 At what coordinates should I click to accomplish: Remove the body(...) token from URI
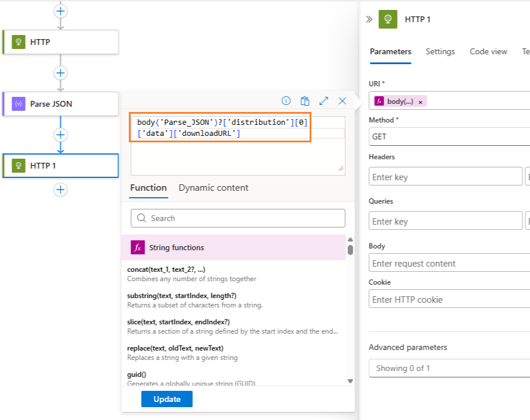[420, 101]
